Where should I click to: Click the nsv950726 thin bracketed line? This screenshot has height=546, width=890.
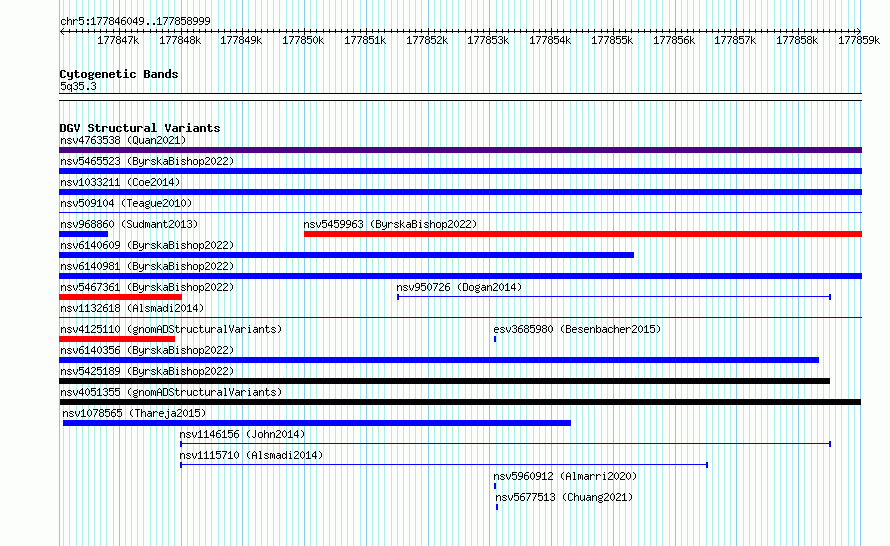point(614,297)
